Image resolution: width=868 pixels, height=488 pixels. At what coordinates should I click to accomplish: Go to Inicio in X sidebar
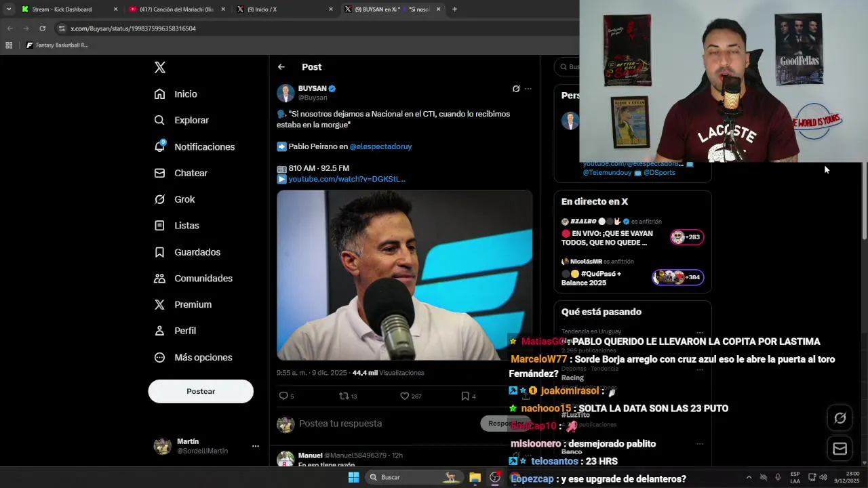click(176, 94)
